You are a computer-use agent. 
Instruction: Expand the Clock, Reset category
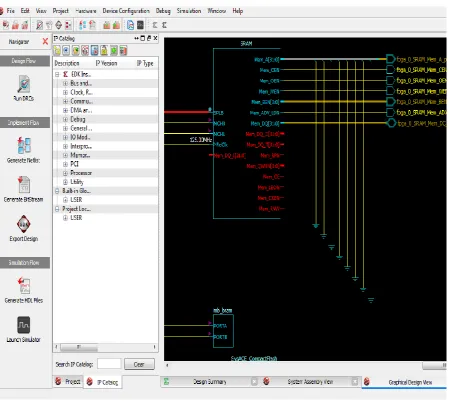pyautogui.click(x=65, y=92)
